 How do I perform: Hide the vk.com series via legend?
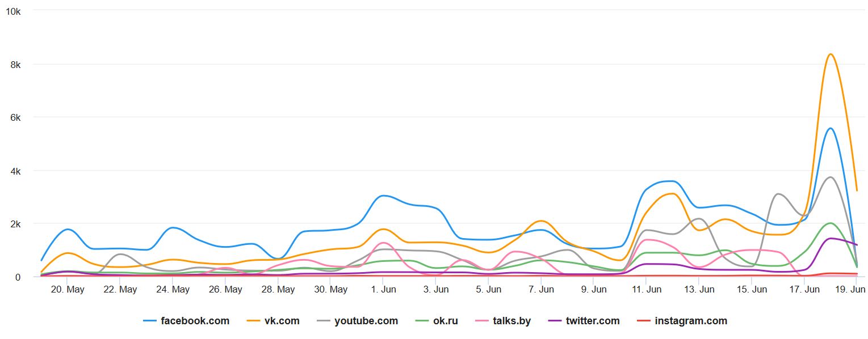[282, 321]
